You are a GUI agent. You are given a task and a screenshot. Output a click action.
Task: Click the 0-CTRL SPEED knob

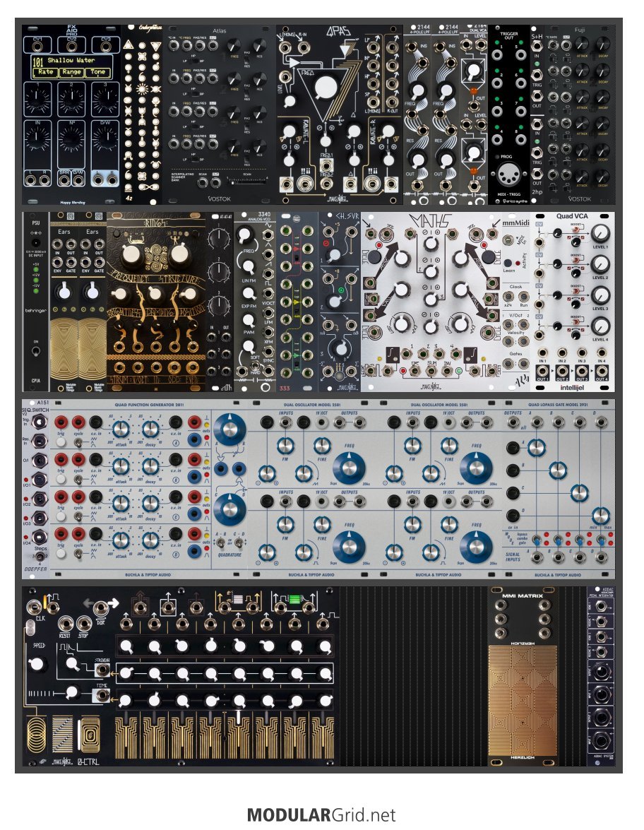tap(37, 663)
